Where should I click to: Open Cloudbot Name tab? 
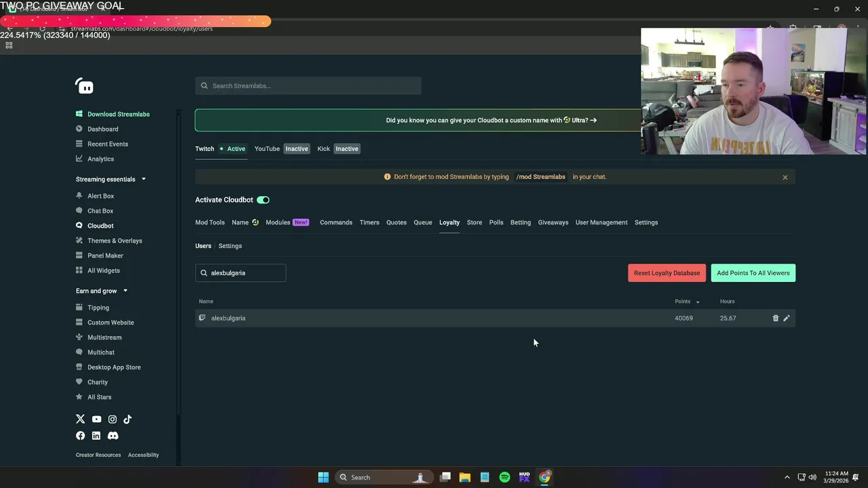pos(240,222)
